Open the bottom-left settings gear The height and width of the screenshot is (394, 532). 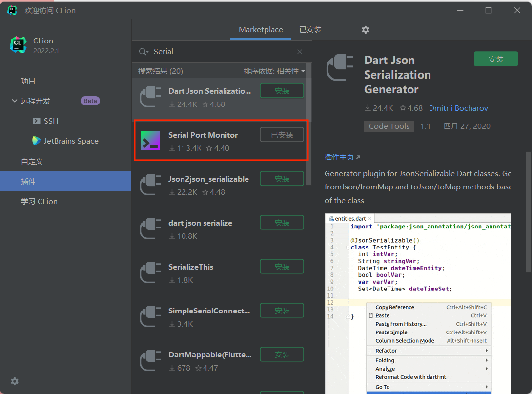(x=15, y=381)
